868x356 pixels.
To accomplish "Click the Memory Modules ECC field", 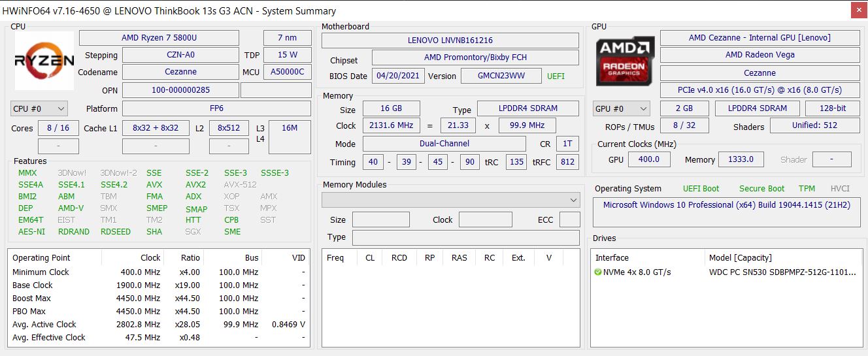I will (x=569, y=219).
